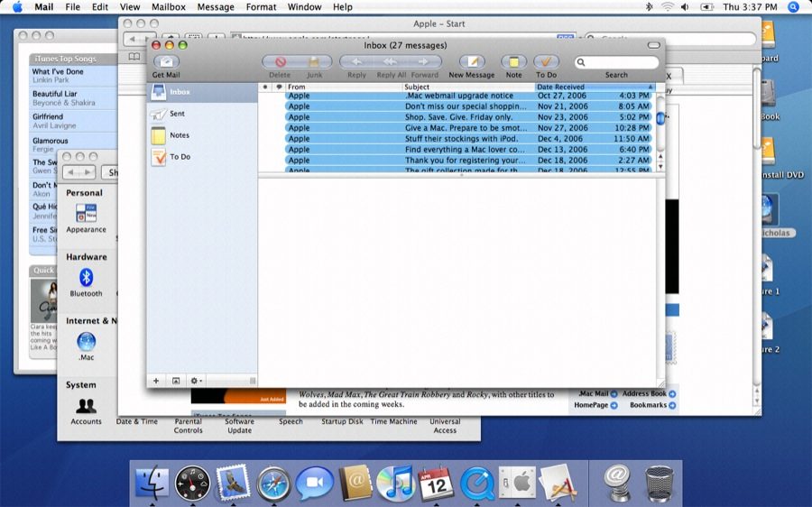Image resolution: width=812 pixels, height=507 pixels.
Task: Compose with the New Message icon
Action: [472, 61]
